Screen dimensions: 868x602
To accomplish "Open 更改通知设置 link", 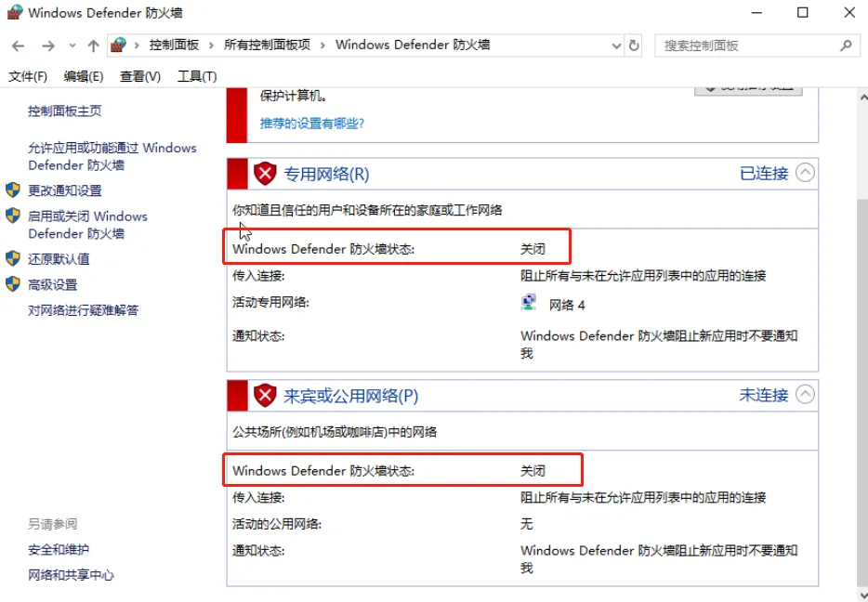I will [65, 190].
